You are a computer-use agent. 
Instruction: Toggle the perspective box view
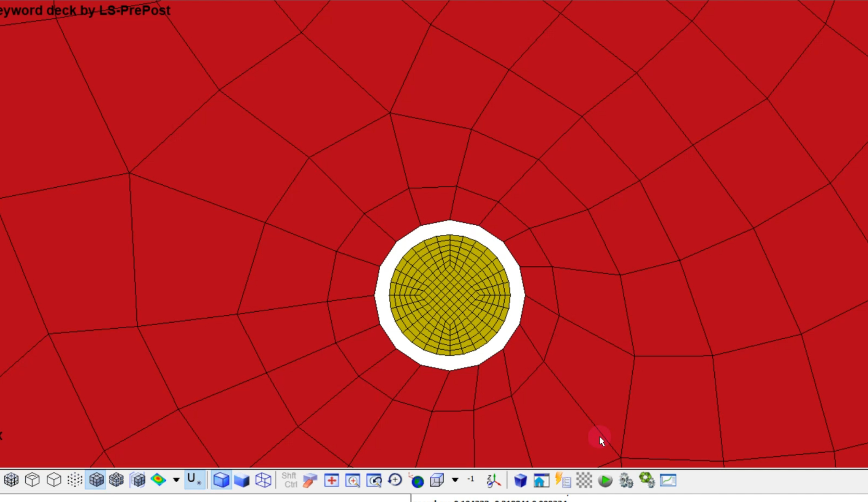pos(437,480)
